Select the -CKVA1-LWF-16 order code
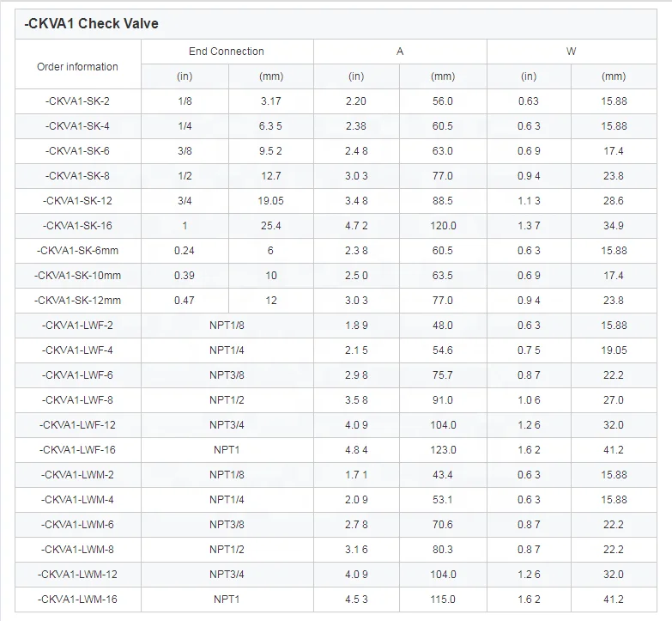This screenshot has height=621, width=672. tap(77, 450)
